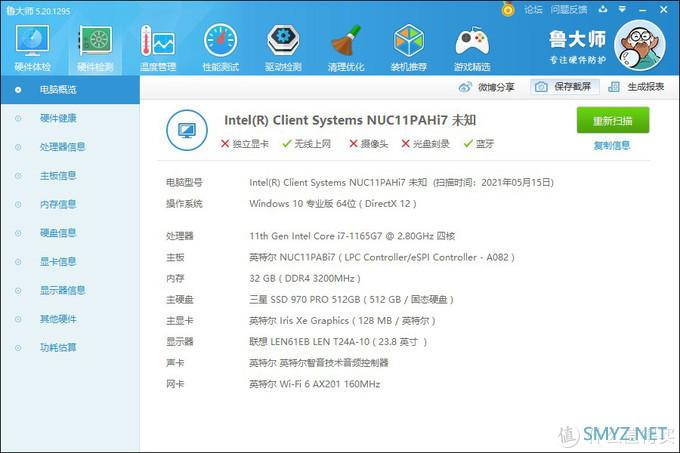Close the 鲁大师 window

click(664, 9)
